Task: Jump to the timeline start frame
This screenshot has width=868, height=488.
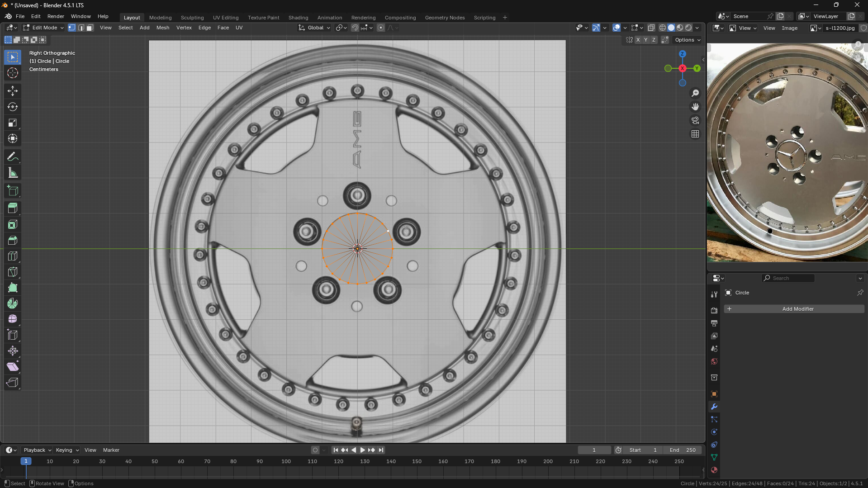Action: coord(336,450)
